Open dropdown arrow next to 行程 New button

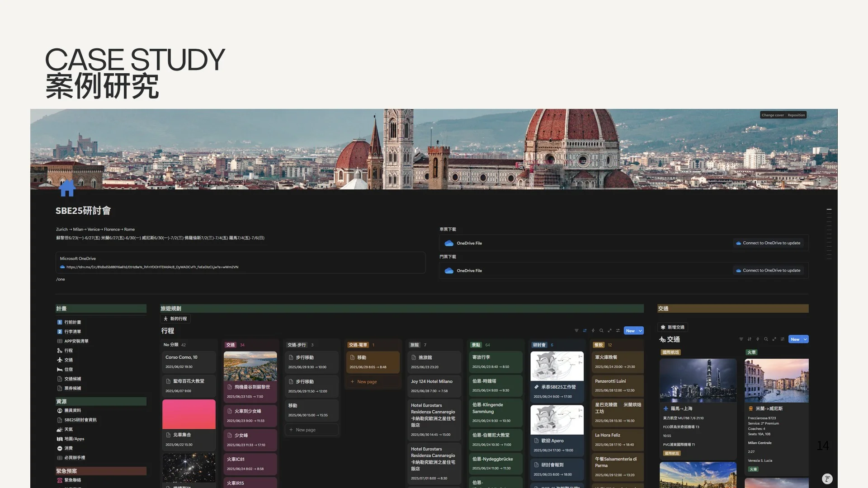(x=640, y=331)
